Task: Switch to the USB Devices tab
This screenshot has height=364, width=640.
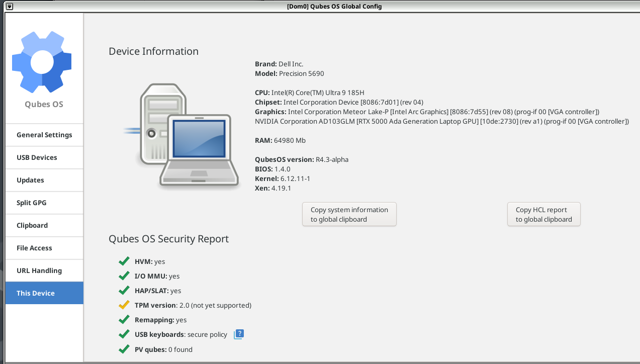Action: click(x=44, y=157)
